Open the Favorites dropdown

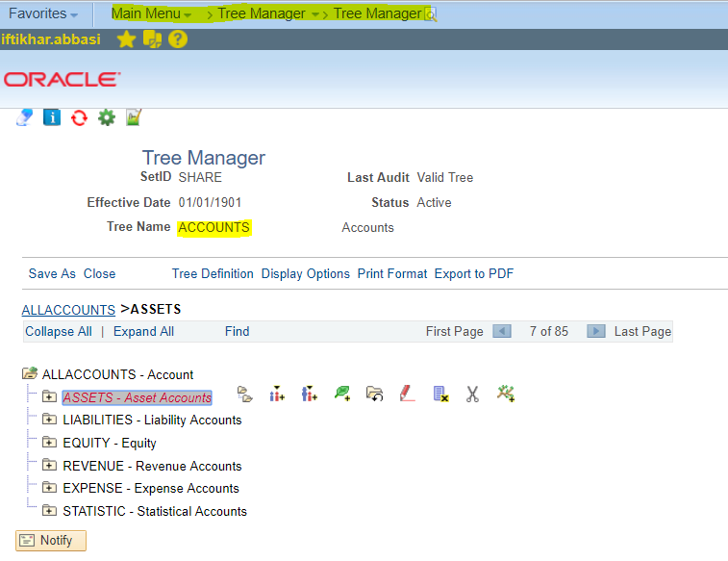pyautogui.click(x=43, y=13)
